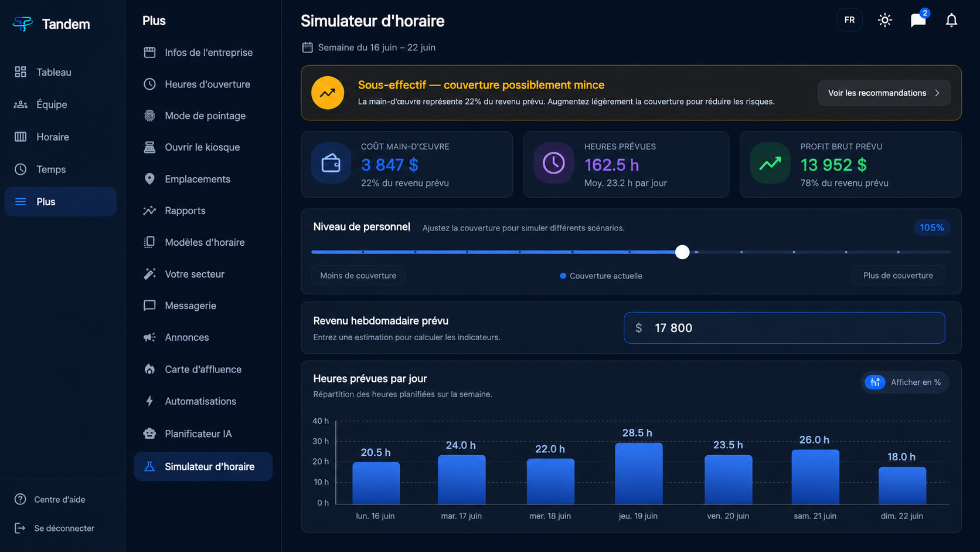Click the Infos de l'entreprise icon
Screen dimensions: 980x552
(x=149, y=52)
